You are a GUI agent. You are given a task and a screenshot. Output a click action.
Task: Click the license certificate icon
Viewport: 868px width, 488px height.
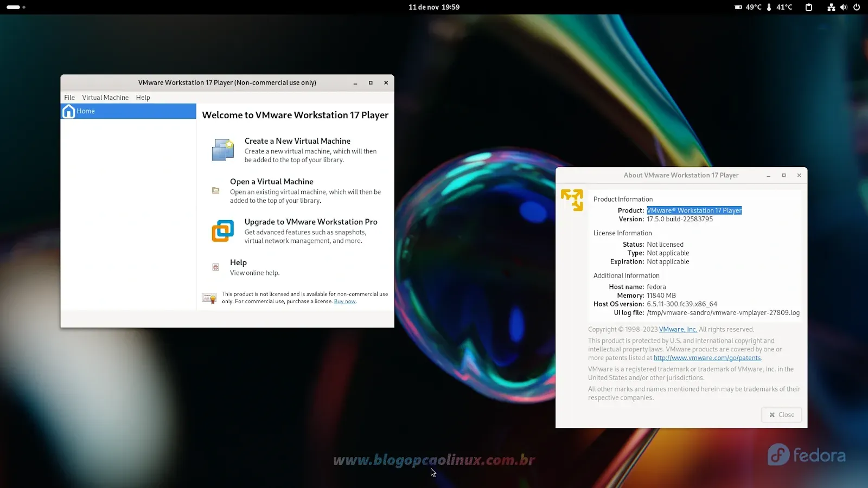click(209, 298)
